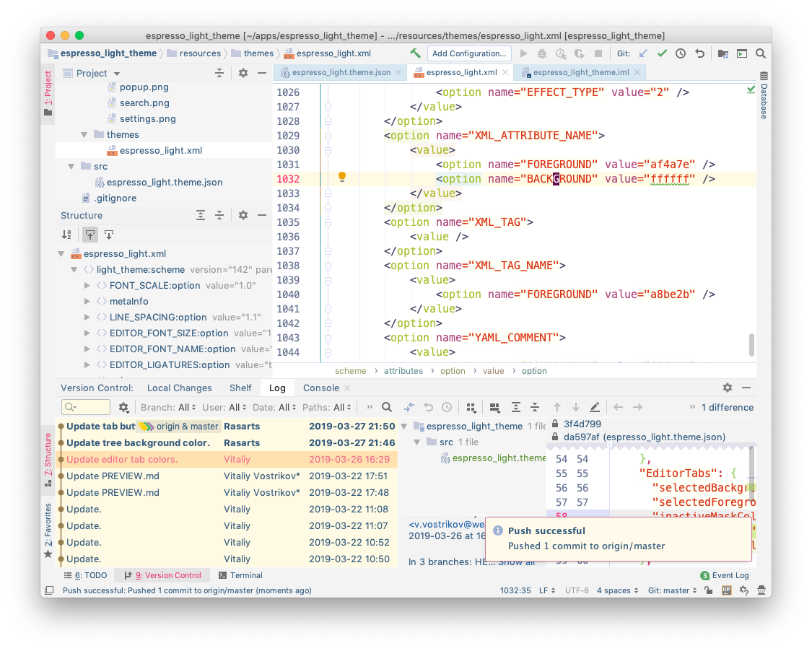Open the Event Log
812x651 pixels.
[x=725, y=575]
